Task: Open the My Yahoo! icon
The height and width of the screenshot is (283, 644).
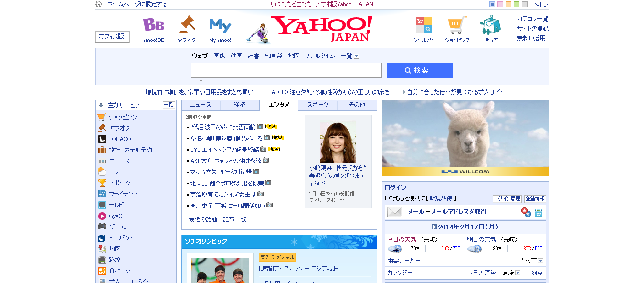Action: 220,25
